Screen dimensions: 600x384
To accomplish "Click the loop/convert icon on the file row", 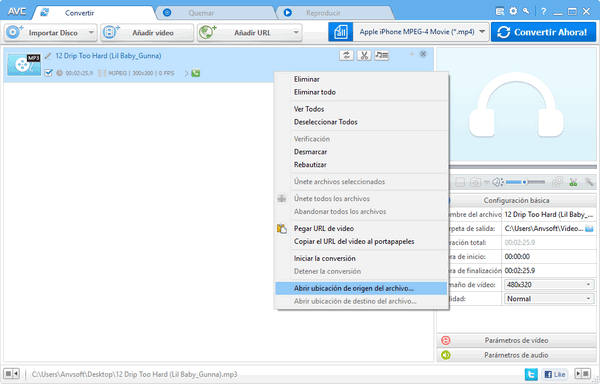I will (346, 55).
